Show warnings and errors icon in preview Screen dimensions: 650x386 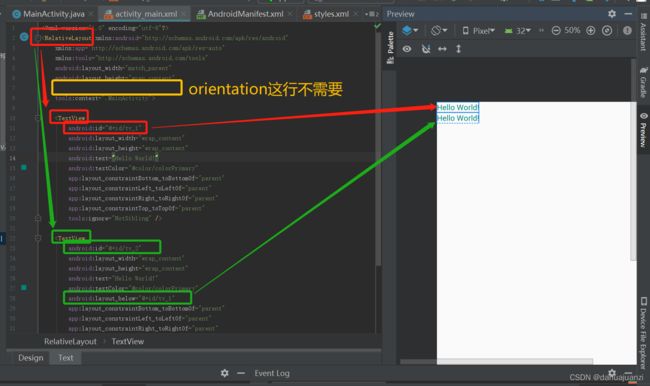[x=627, y=31]
